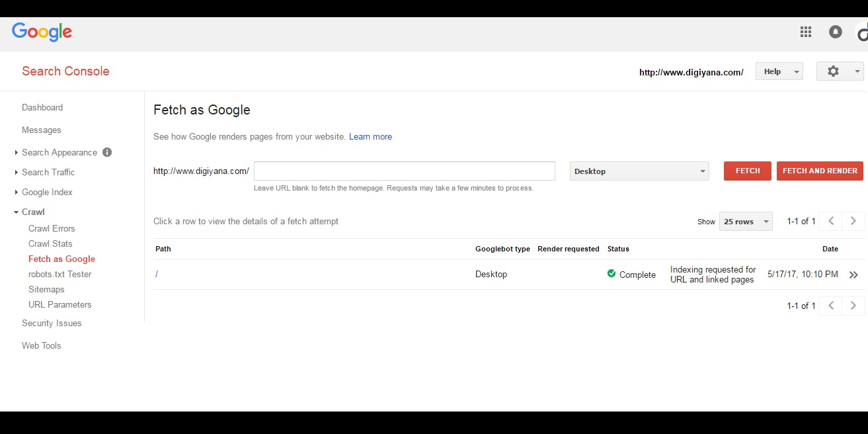
Task: Open the Desktop Googlebot type dropdown
Action: pos(639,171)
